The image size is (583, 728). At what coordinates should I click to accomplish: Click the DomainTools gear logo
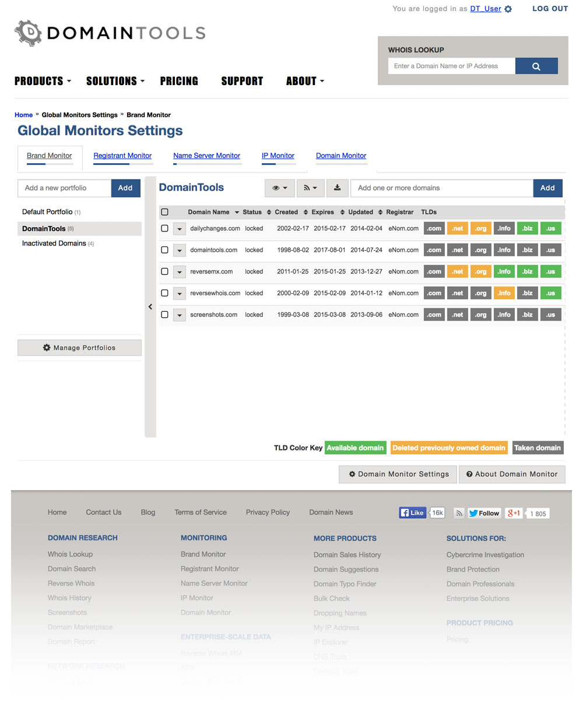pyautogui.click(x=28, y=33)
